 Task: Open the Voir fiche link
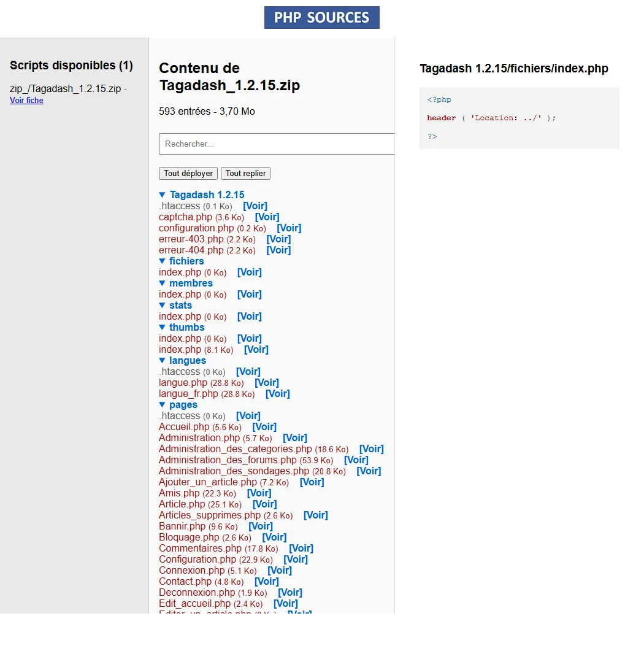[x=26, y=101]
